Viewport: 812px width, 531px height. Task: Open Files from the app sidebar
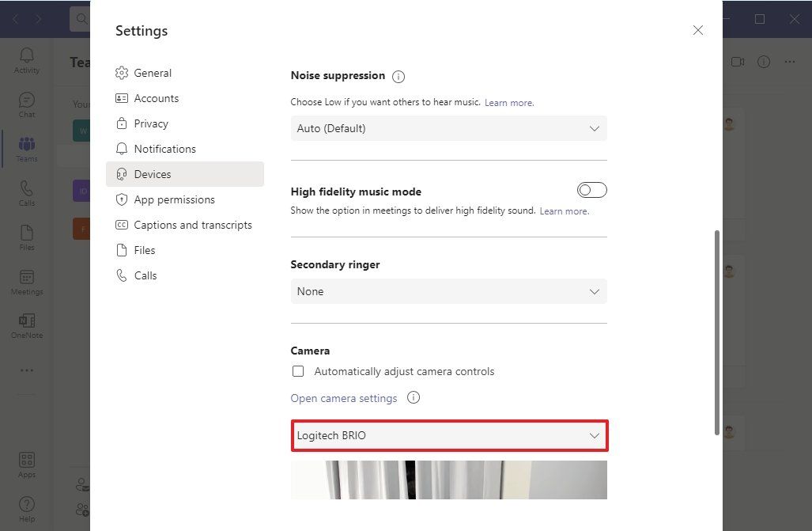27,237
